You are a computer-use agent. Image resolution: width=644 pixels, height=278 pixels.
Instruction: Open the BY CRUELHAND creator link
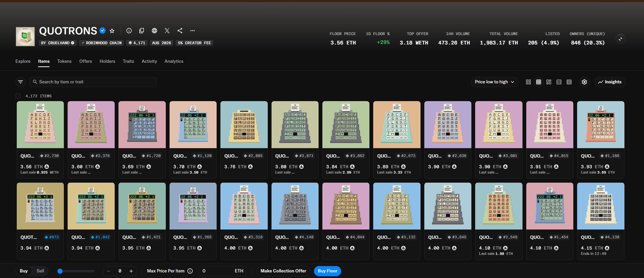[x=58, y=43]
